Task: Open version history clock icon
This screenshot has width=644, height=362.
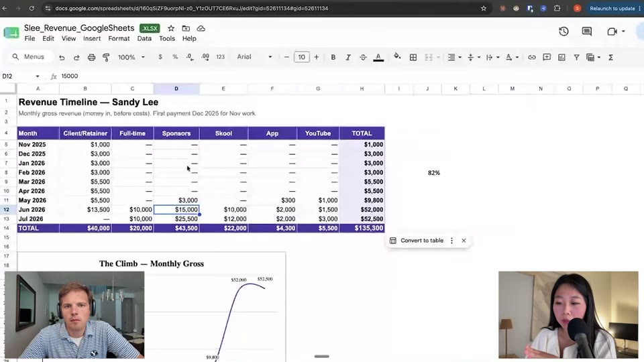Action: coord(563,32)
